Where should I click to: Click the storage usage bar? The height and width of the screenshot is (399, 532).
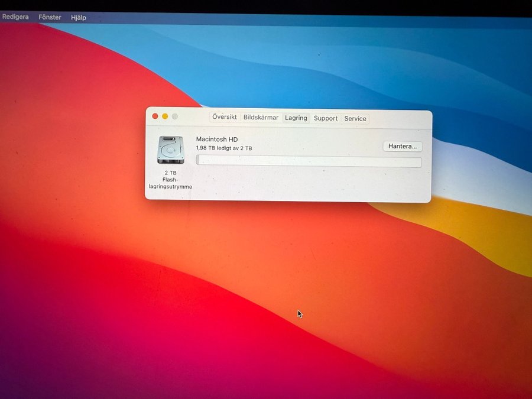(x=309, y=161)
